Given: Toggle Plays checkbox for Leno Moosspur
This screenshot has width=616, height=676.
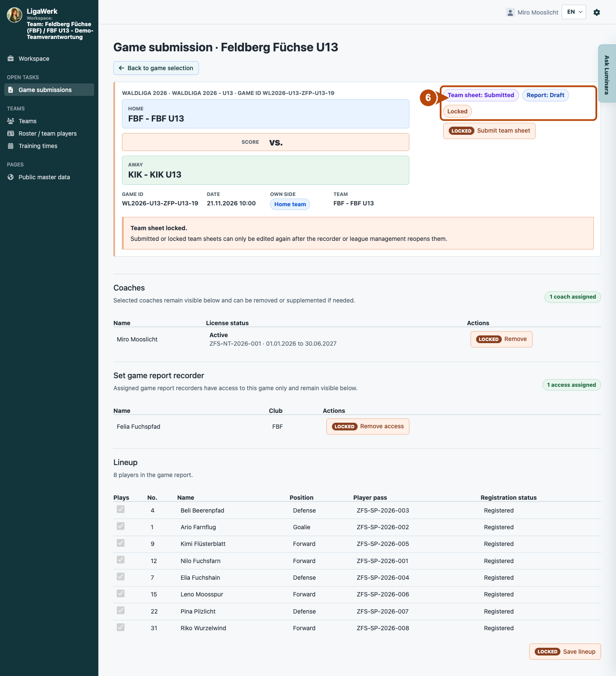Looking at the screenshot, I should point(121,593).
